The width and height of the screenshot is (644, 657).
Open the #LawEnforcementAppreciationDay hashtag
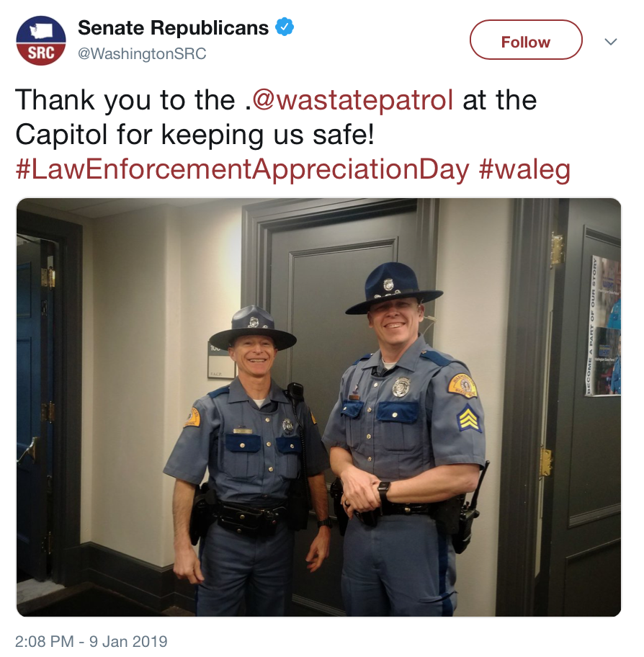coord(242,170)
